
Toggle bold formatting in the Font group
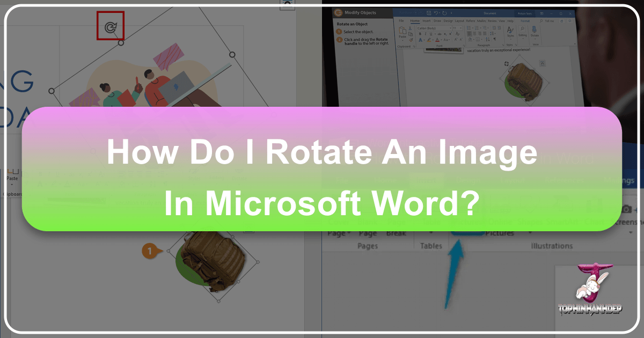point(420,34)
